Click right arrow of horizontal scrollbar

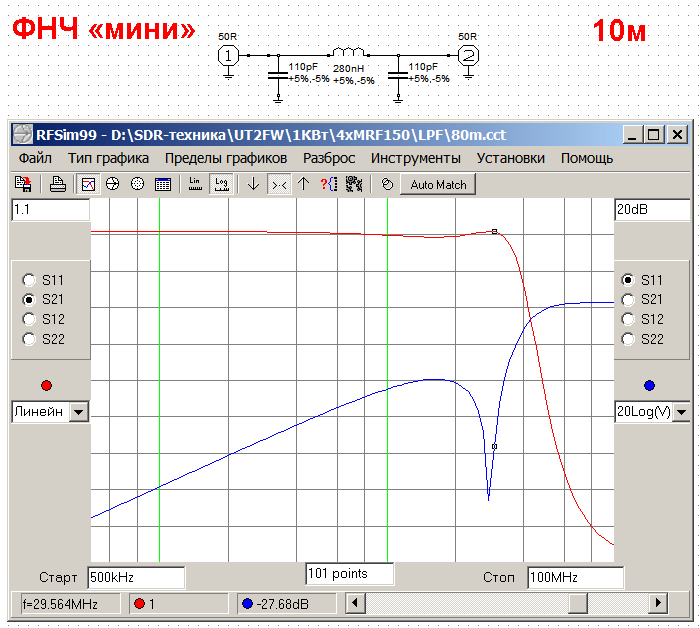(658, 603)
